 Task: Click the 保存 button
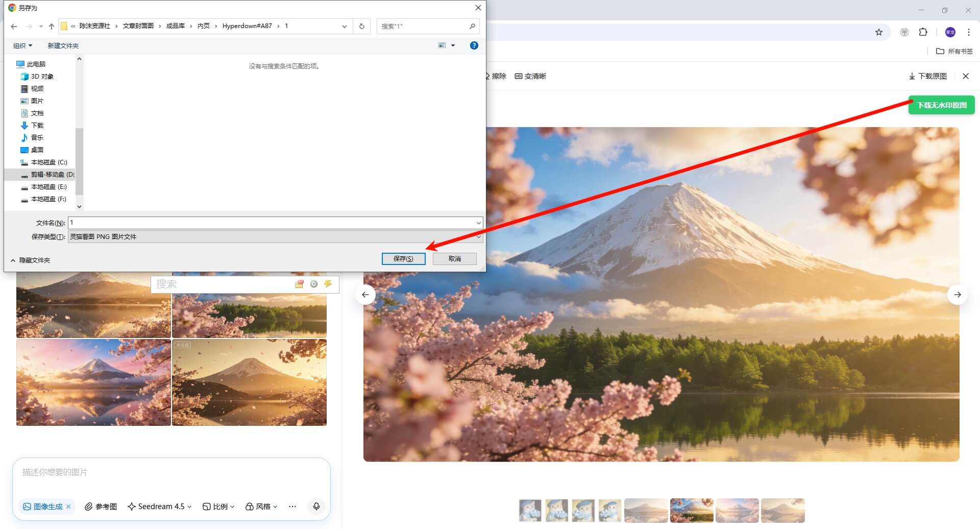pos(403,259)
